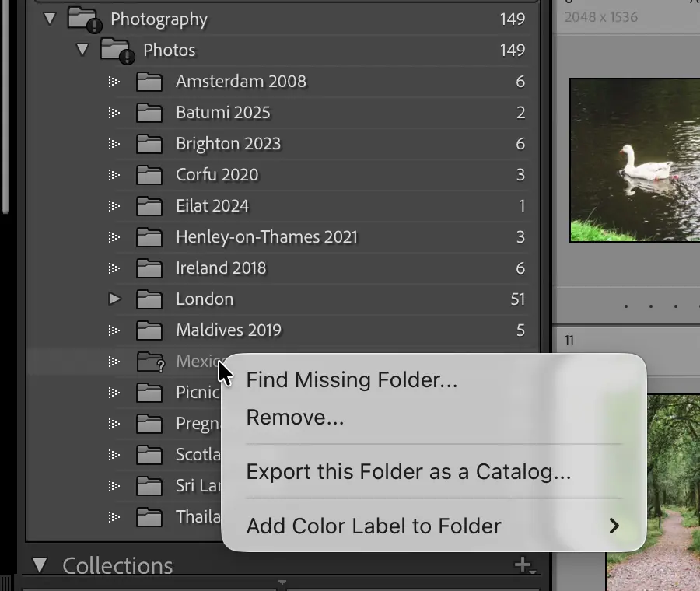The width and height of the screenshot is (700, 591).
Task: Click the Scotland folder icon
Action: point(149,455)
